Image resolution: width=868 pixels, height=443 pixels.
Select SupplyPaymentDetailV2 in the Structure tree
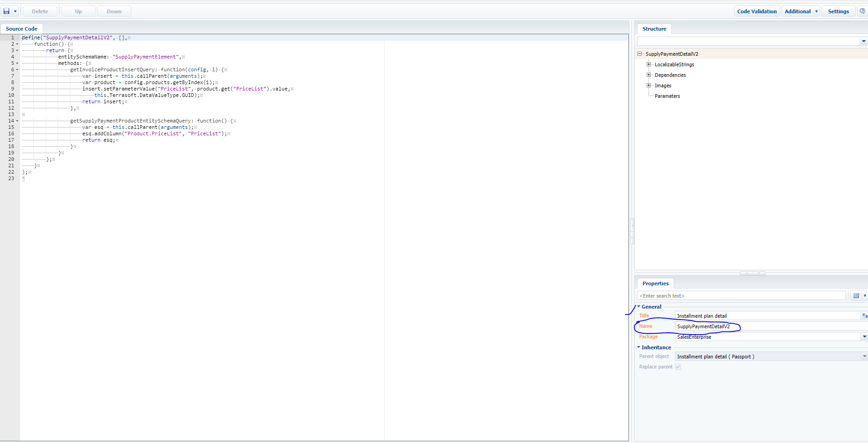click(672, 54)
